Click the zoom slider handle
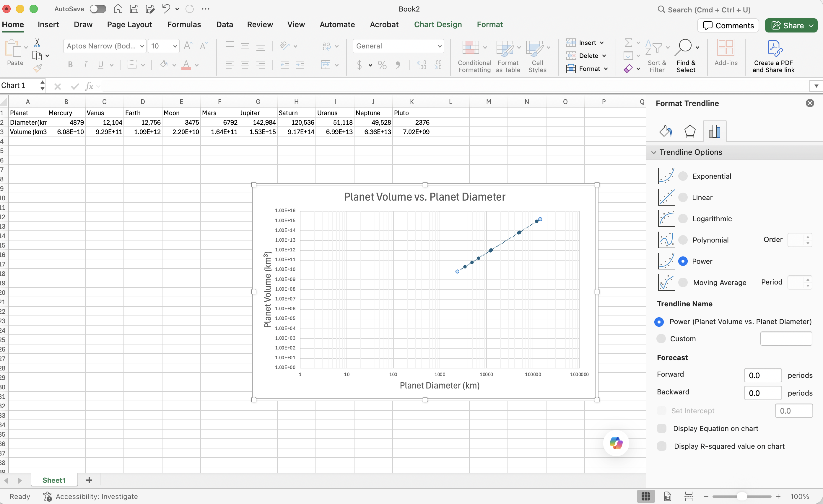The image size is (823, 504). tap(742, 497)
